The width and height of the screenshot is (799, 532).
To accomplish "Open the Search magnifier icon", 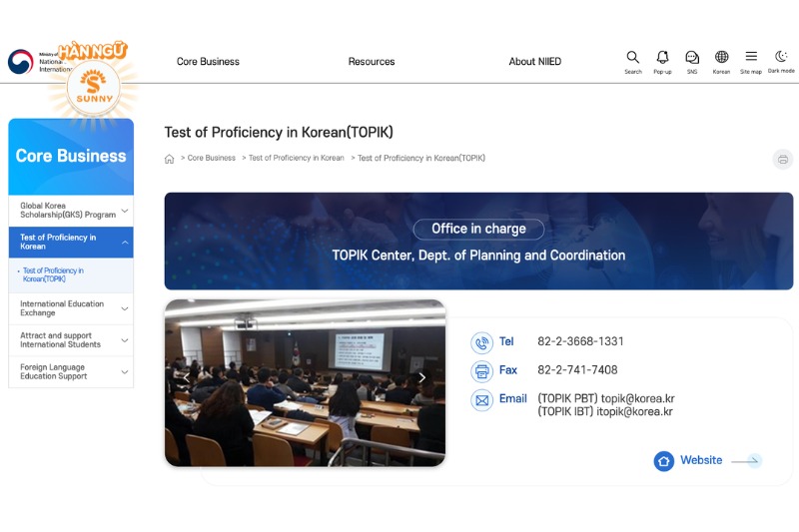I will pyautogui.click(x=632, y=57).
